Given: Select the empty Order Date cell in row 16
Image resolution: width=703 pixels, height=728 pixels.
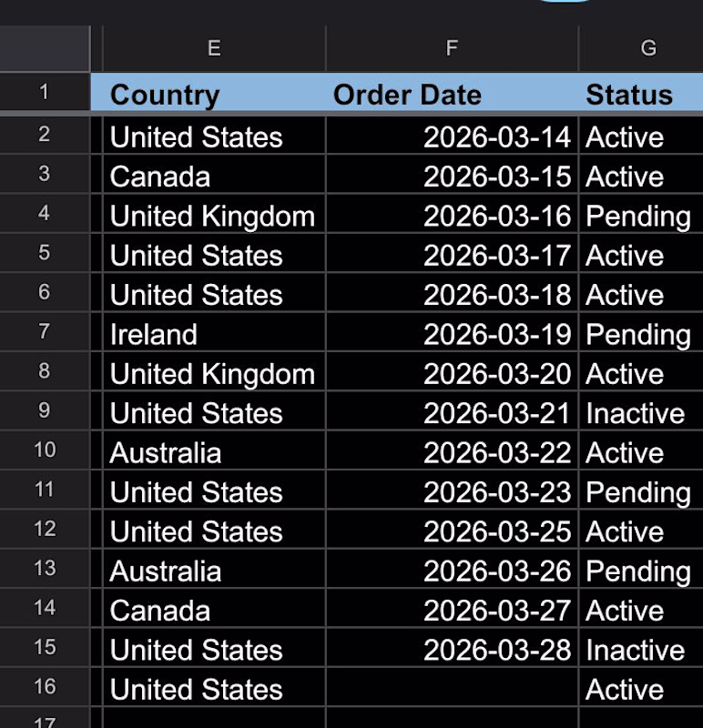Looking at the screenshot, I should (x=452, y=689).
